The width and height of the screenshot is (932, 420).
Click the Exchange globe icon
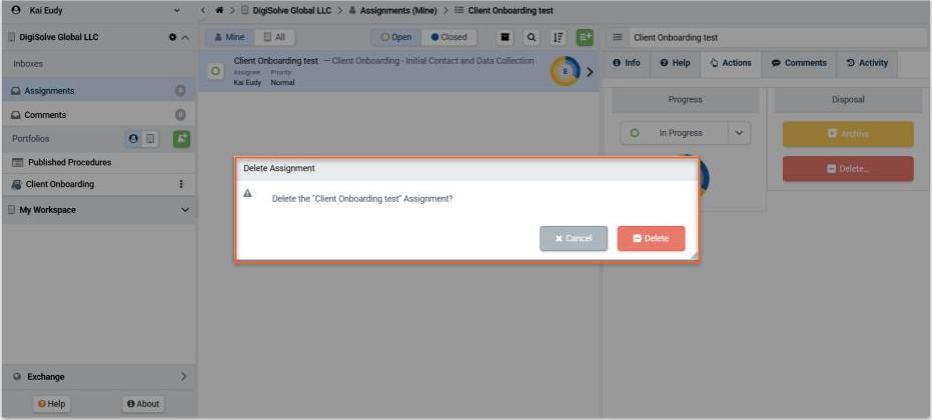(x=17, y=377)
